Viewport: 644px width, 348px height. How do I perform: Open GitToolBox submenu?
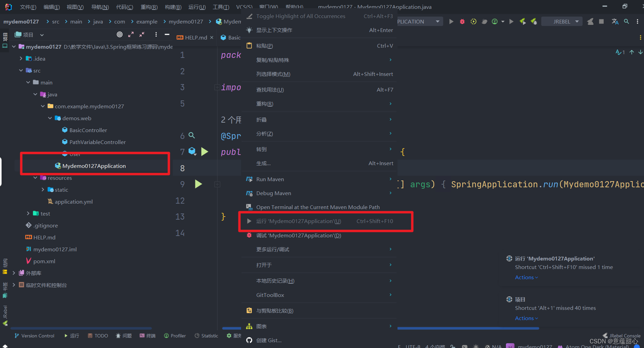319,295
